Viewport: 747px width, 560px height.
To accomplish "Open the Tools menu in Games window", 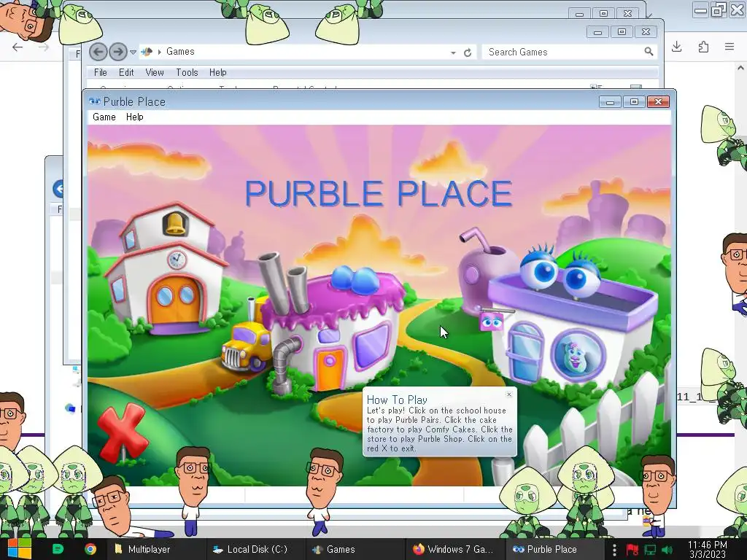I will (x=187, y=72).
